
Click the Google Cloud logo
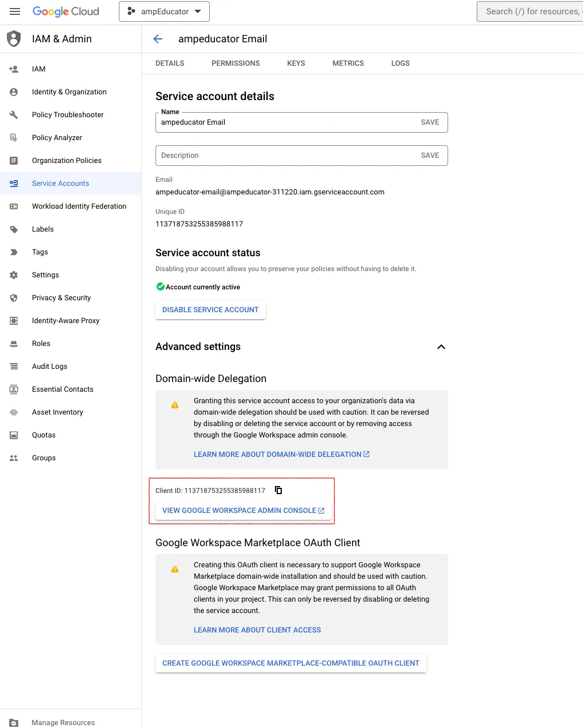pyautogui.click(x=66, y=11)
